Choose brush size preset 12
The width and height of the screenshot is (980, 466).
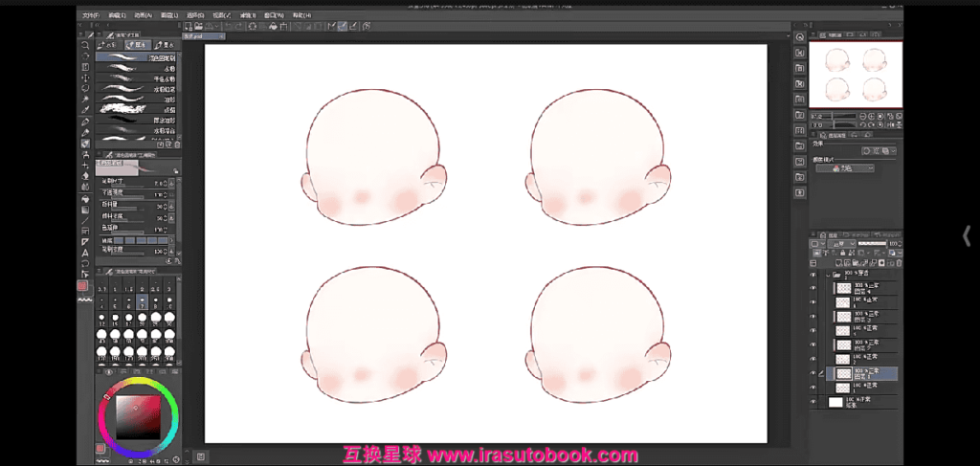click(x=101, y=321)
